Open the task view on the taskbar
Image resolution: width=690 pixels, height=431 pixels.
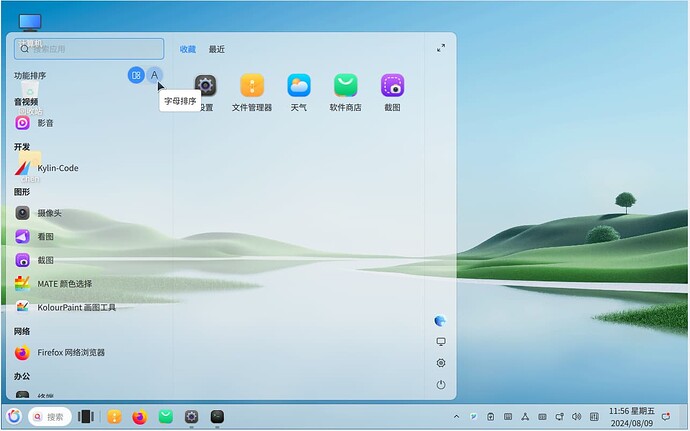click(x=86, y=416)
